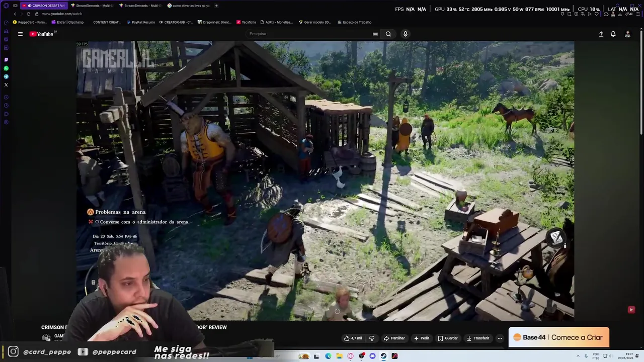The image size is (644, 362).
Task: Switch to the 'como ativar as lives' Google tab
Action: (x=188, y=6)
